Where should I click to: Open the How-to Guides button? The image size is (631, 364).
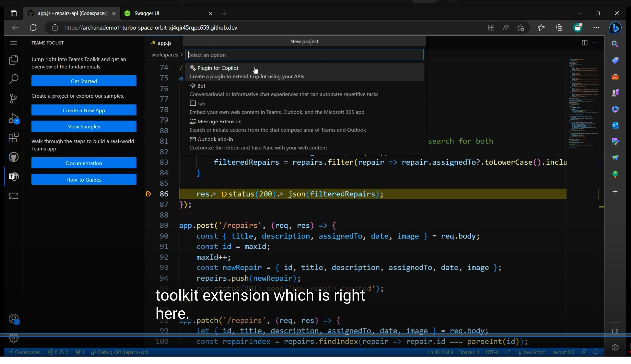tap(84, 180)
